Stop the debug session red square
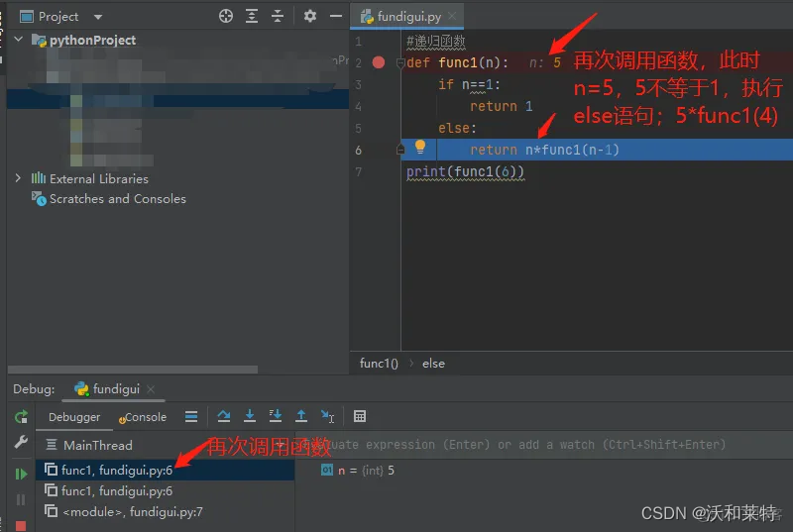Screen dimensions: 793x532 click(x=21, y=526)
